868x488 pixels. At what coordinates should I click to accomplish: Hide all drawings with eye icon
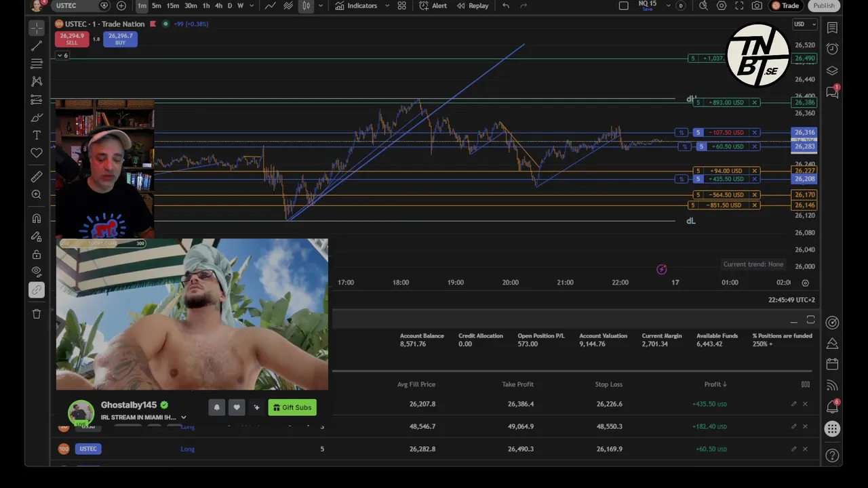(x=37, y=272)
